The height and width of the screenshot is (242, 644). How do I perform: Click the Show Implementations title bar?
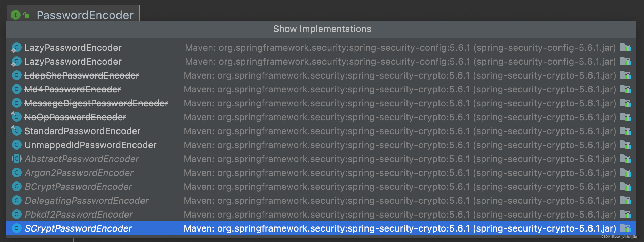(x=322, y=29)
